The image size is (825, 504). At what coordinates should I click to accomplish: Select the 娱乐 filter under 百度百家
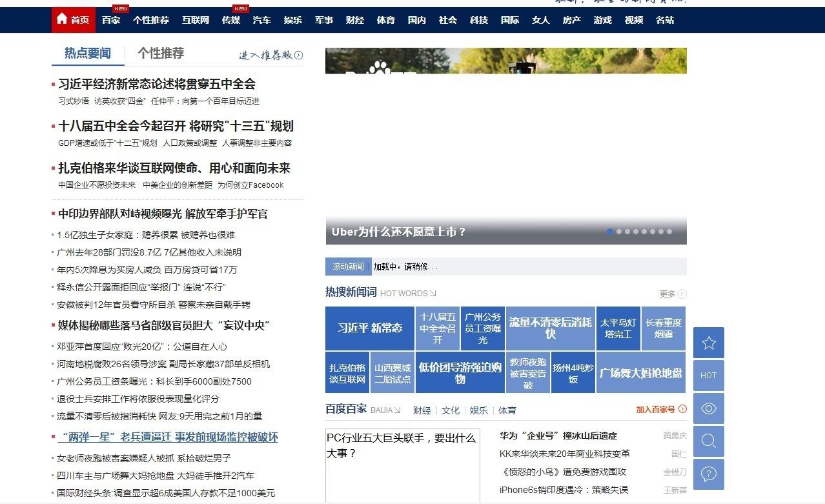tap(479, 410)
